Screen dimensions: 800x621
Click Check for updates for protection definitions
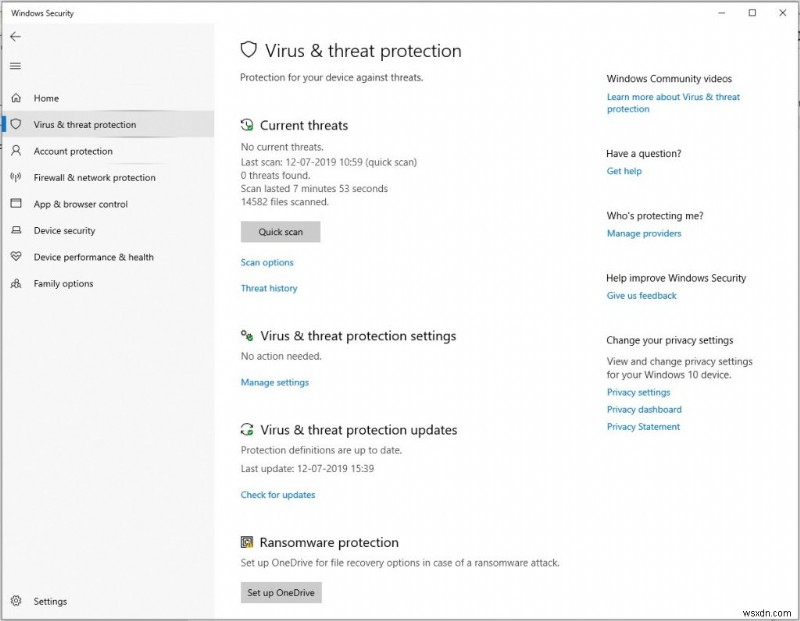pos(278,494)
